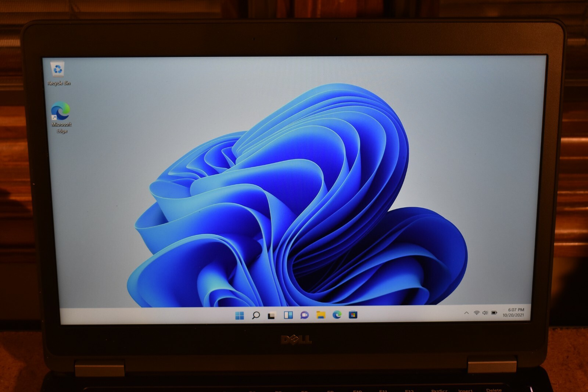Open Microsoft Store from the taskbar

click(x=353, y=314)
